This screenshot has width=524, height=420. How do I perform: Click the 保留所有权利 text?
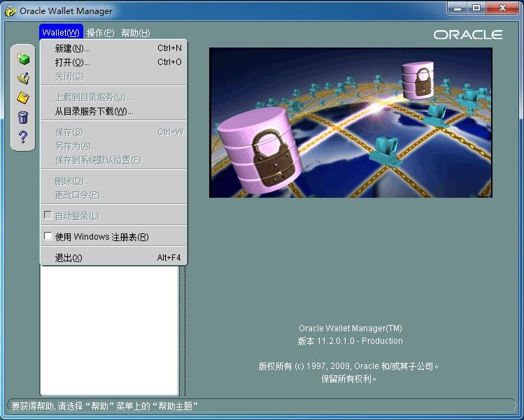coord(348,379)
